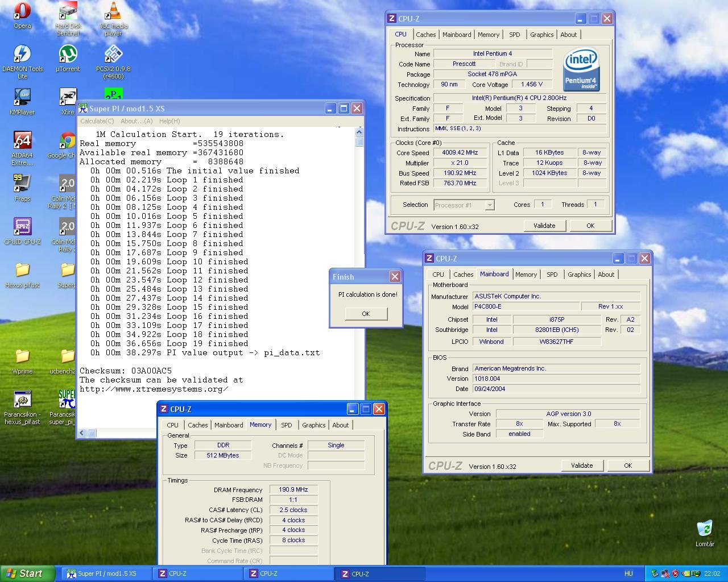Screen dimensions: 728x582
Task: Click the Intel Pentium 4 logo
Action: tap(581, 69)
